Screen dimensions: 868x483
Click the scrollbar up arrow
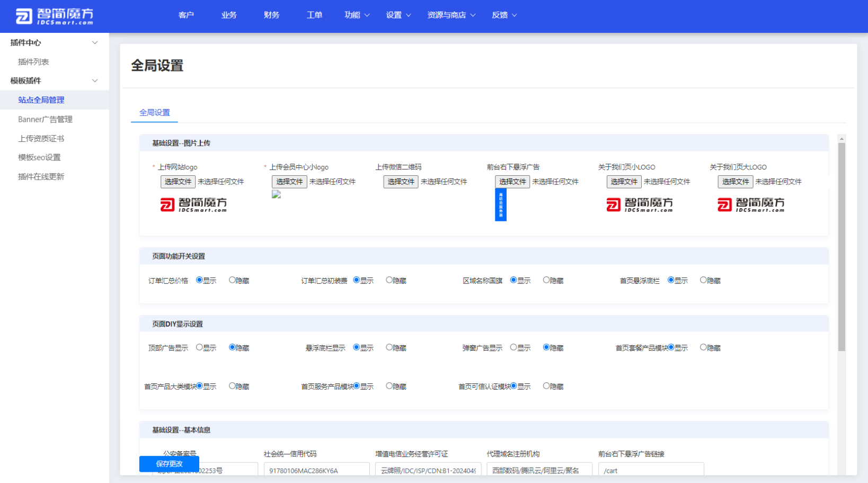(x=842, y=139)
